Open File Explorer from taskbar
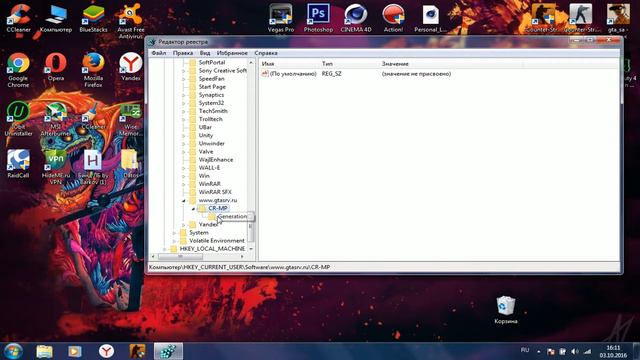The width and height of the screenshot is (640, 360). 44,351
